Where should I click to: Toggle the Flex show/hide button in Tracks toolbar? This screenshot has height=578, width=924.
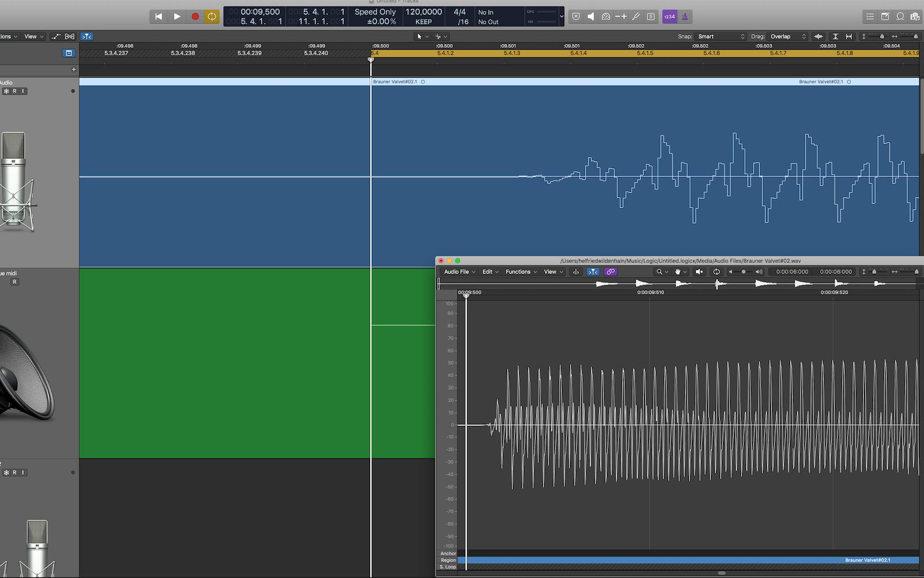point(70,36)
